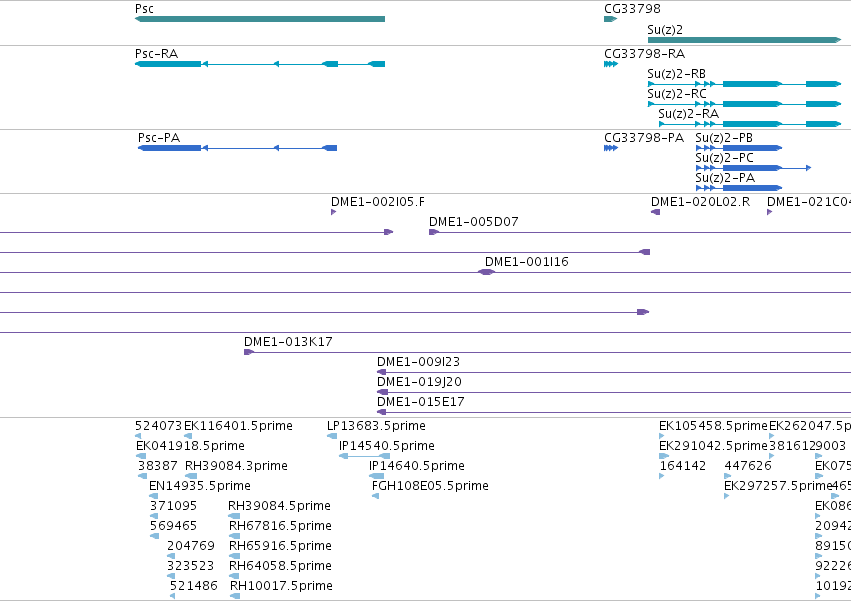851x601 pixels.
Task: Select the Psc gene bar
Action: tap(260, 19)
